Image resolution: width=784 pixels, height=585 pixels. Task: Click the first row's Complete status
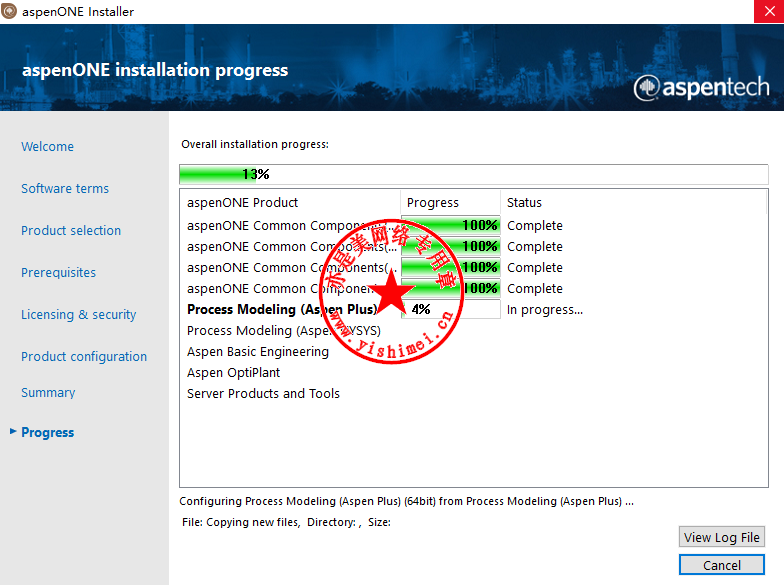(x=535, y=226)
